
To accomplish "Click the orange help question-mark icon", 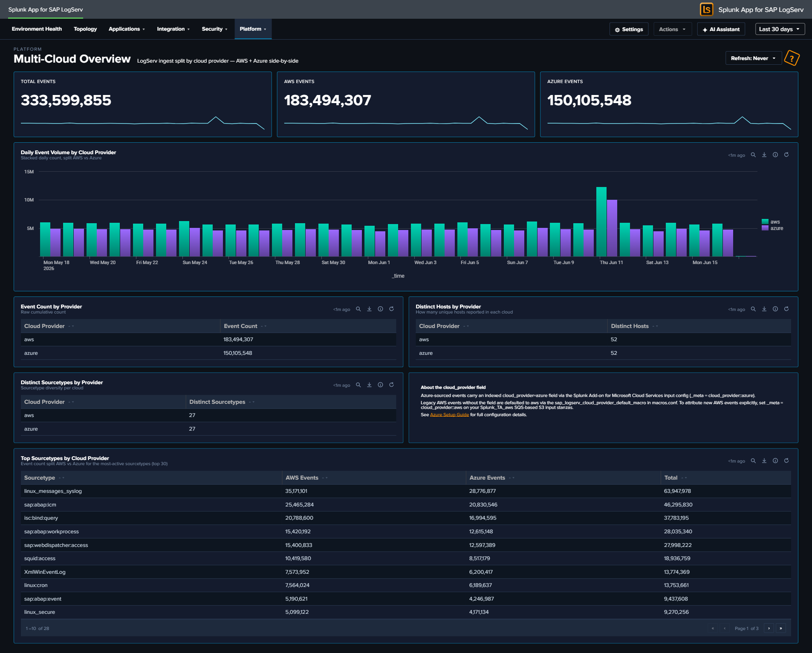I will (792, 58).
